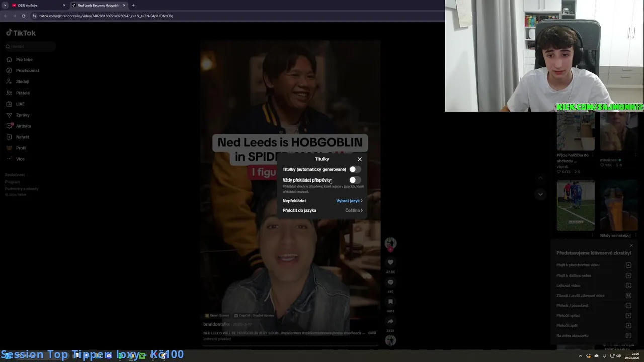Screen dimensions: 644x362
Task: Open the volume control in tray
Action: [618, 356]
